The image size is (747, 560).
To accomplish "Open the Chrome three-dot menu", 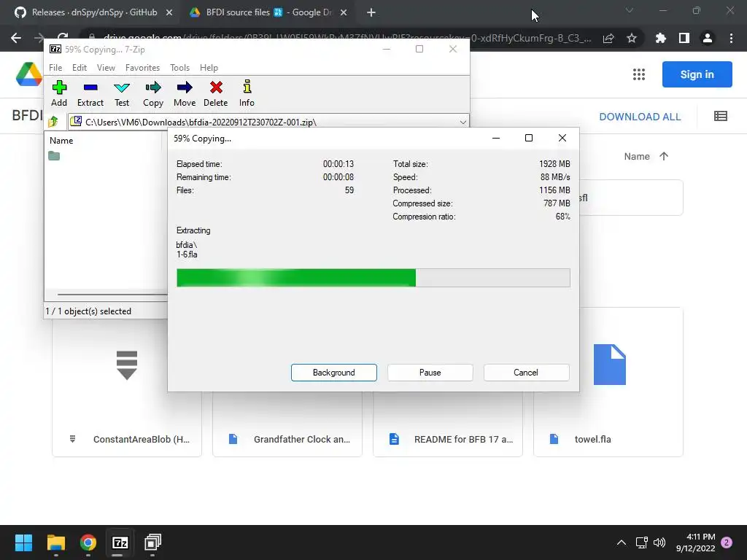I will click(731, 38).
